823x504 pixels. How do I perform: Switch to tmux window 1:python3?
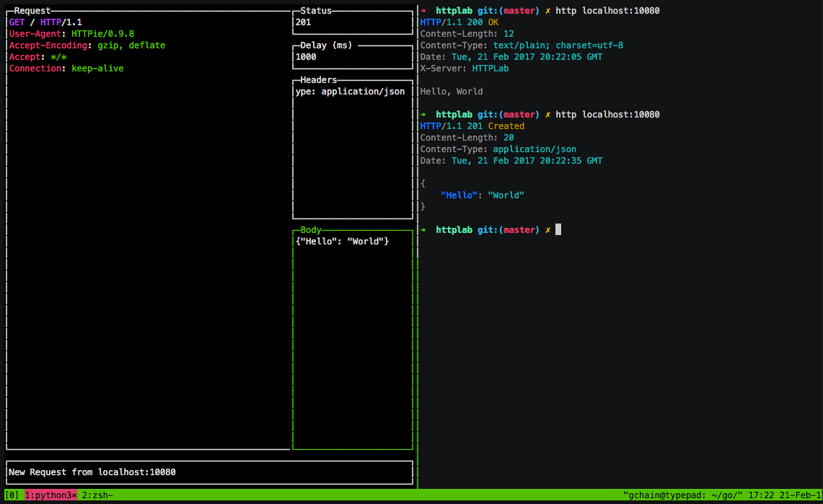coord(51,495)
